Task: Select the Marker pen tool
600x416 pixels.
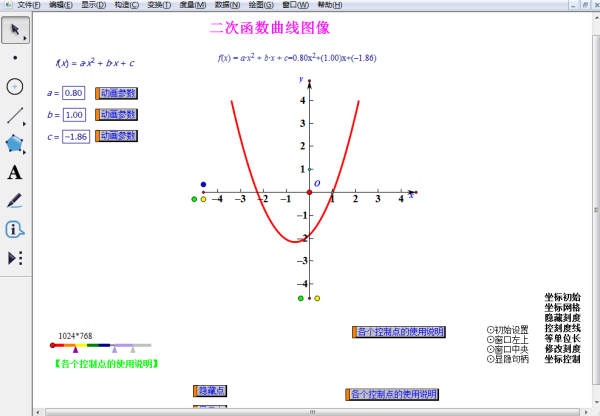Action: point(15,200)
